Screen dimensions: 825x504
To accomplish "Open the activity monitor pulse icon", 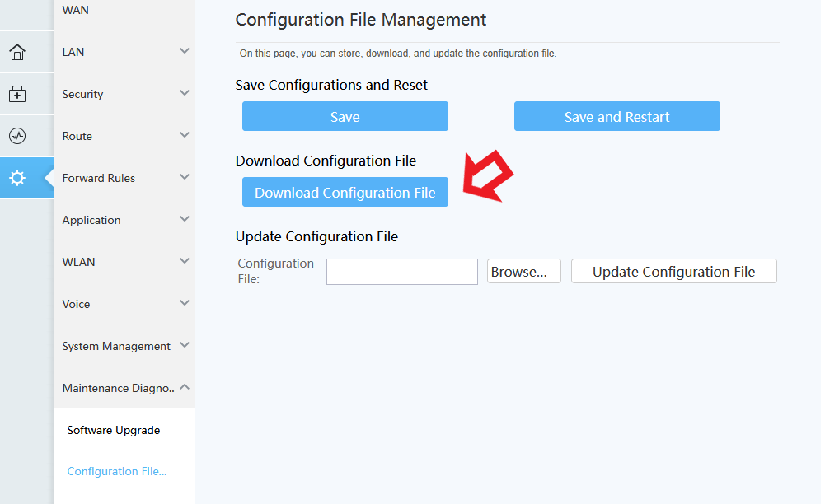I will (17, 137).
